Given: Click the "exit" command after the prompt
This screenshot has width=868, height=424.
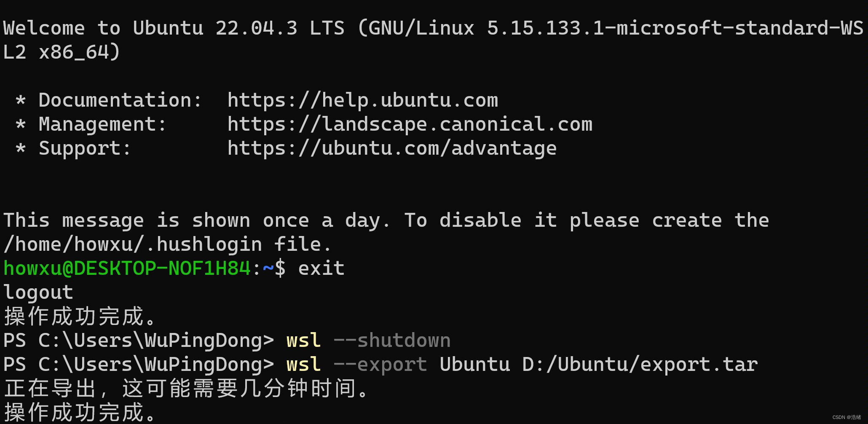Looking at the screenshot, I should [x=321, y=268].
